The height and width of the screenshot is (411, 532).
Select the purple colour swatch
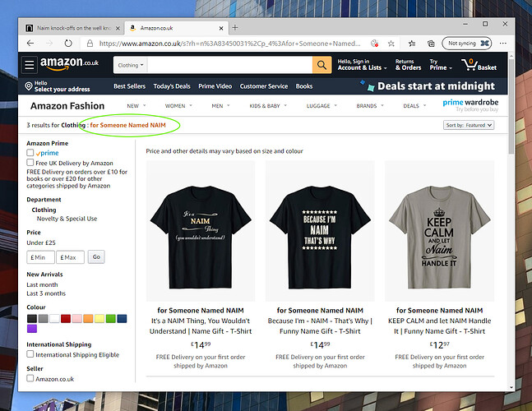tap(32, 328)
